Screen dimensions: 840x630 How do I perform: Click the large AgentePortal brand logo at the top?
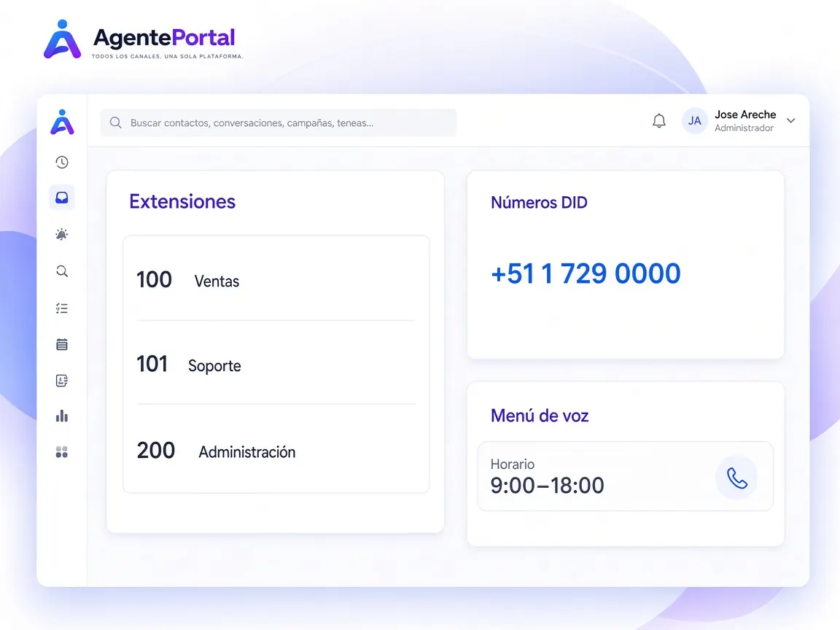coord(144,39)
